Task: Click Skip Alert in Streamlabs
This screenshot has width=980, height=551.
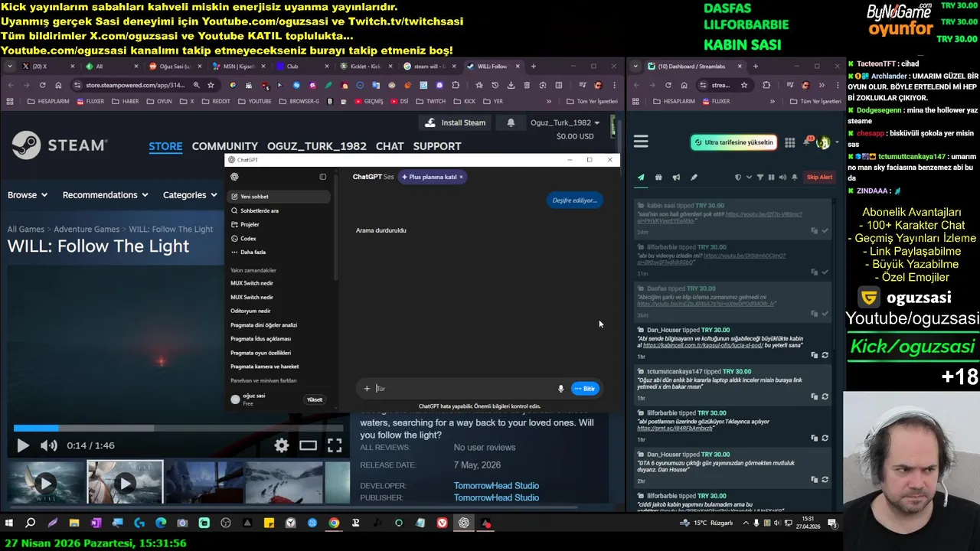Action: pos(819,178)
